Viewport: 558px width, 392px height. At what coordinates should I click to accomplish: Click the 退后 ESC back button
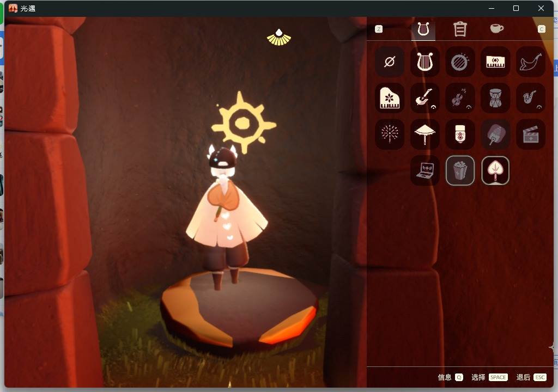tap(531, 377)
